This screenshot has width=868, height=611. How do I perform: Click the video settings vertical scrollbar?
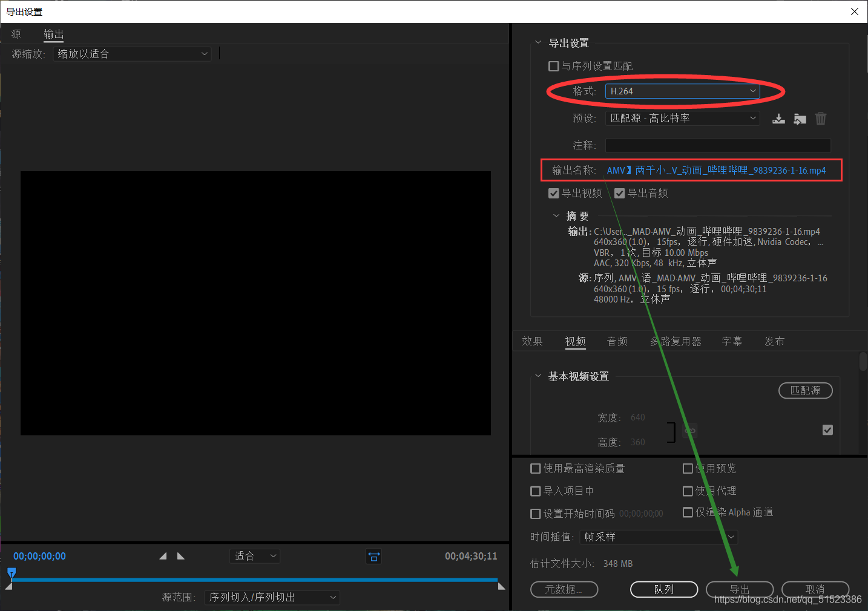[x=863, y=361]
